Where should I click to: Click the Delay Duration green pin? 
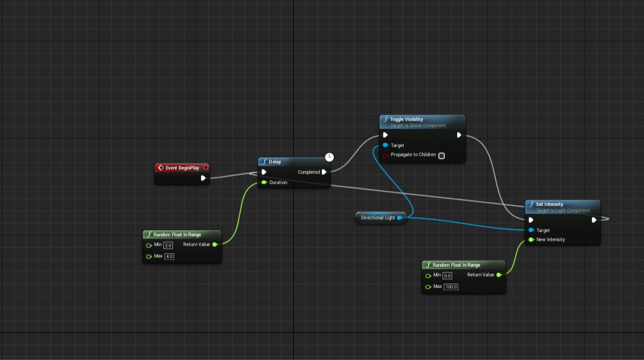tap(264, 182)
